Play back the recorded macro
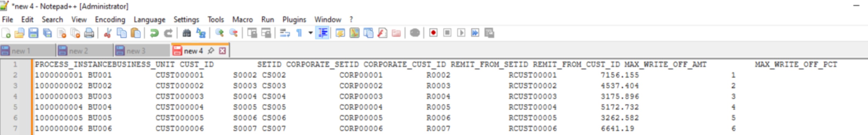Screen dimensions: 868x135 pos(461,33)
